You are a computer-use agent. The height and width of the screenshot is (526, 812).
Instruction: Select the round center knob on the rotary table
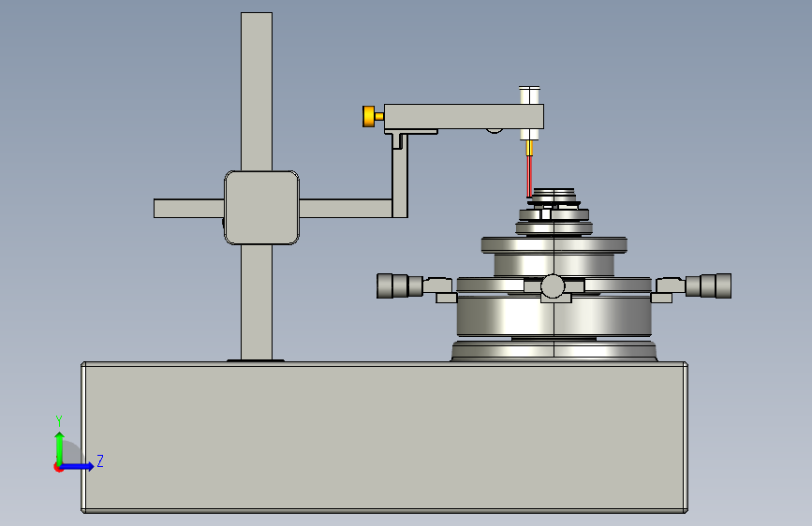point(553,285)
